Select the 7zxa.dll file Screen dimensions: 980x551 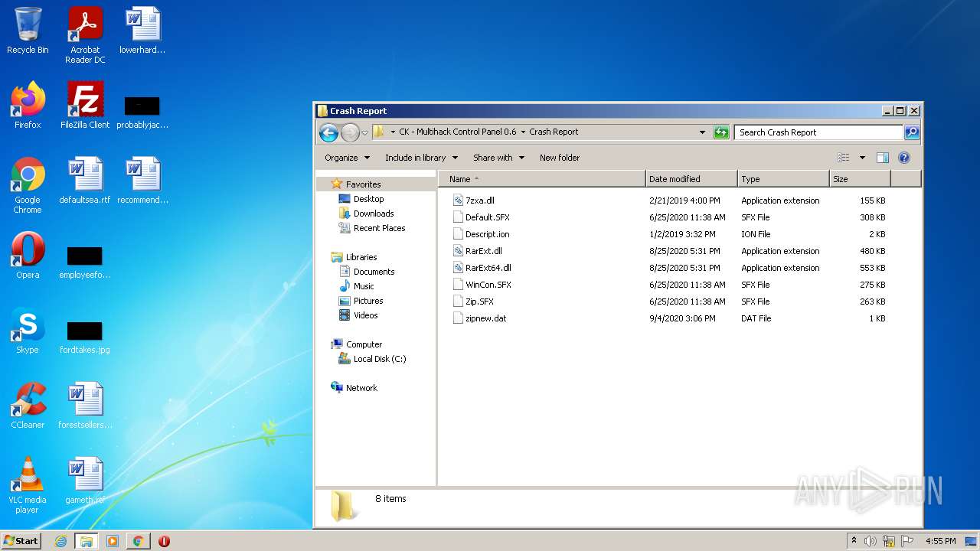480,201
